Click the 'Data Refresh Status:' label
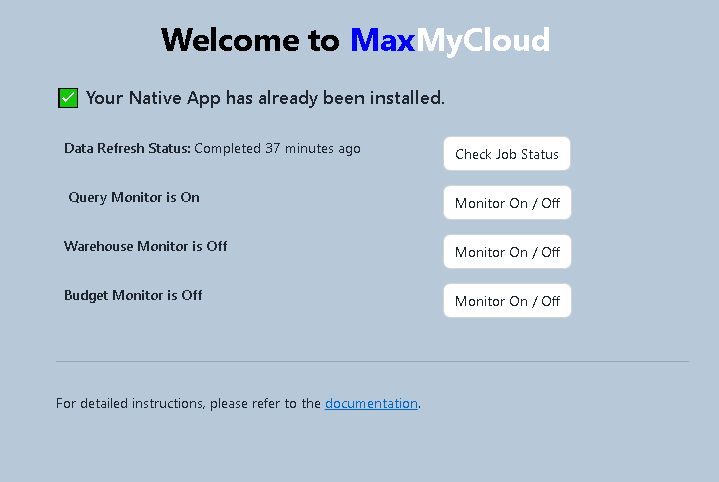 point(127,149)
